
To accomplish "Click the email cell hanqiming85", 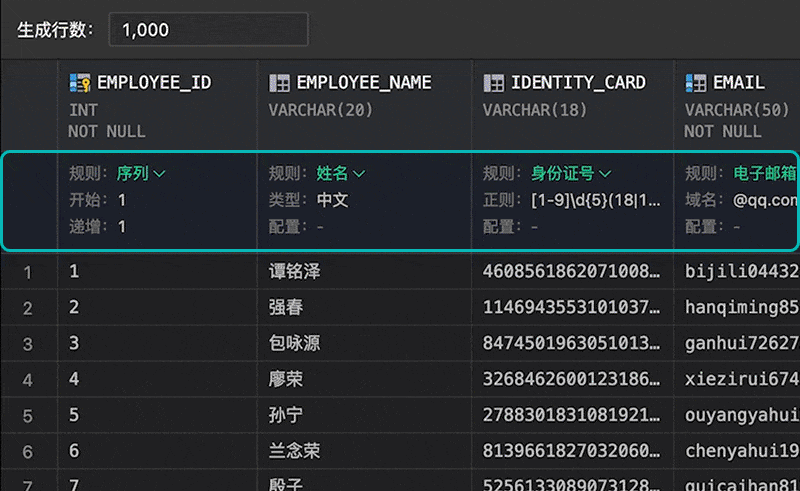I will [737, 308].
